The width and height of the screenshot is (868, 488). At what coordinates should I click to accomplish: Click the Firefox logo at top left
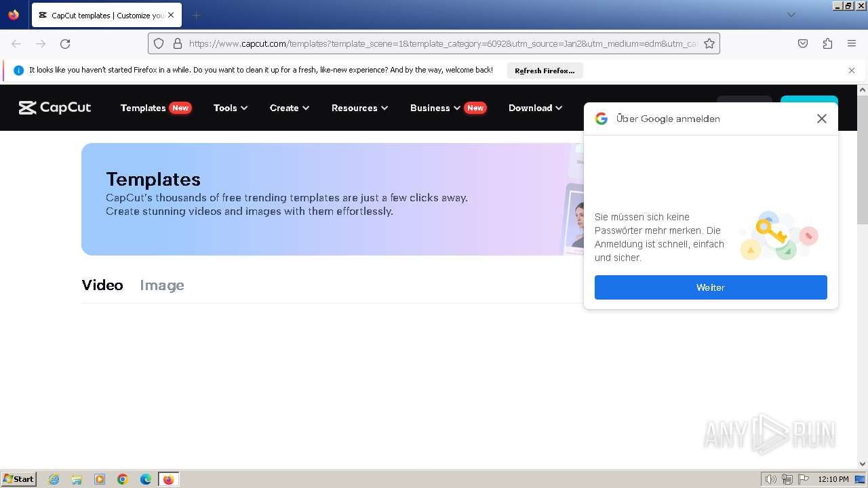tap(14, 14)
